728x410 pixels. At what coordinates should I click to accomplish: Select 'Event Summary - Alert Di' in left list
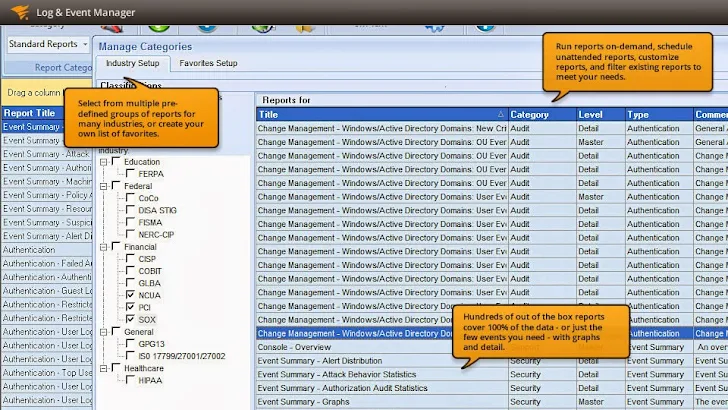47,236
